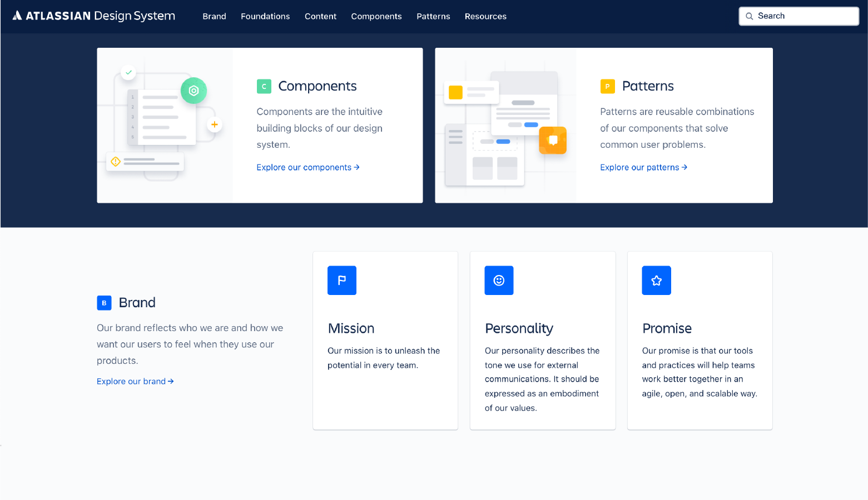Open the Content nav item
Screen dimensions: 868x500
[320, 17]
